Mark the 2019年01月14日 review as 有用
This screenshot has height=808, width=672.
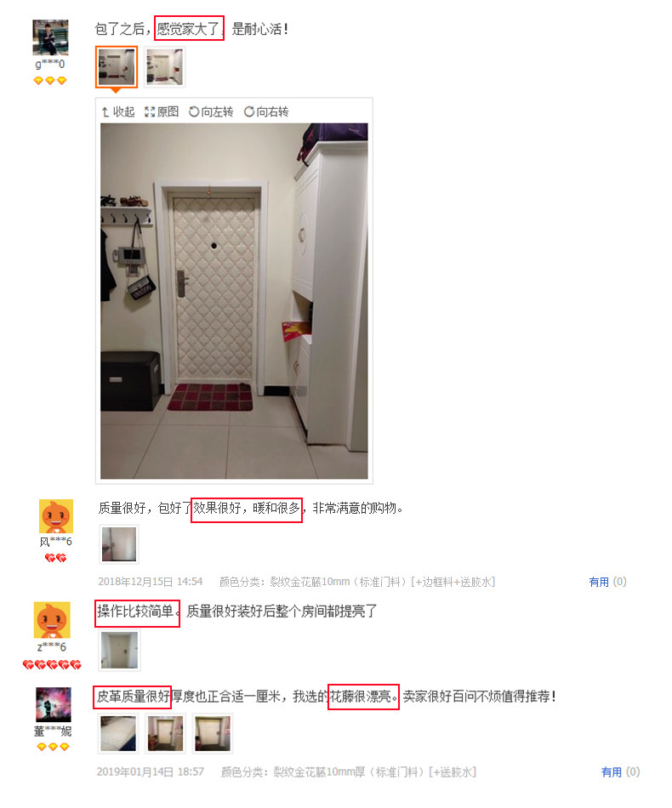click(620, 772)
